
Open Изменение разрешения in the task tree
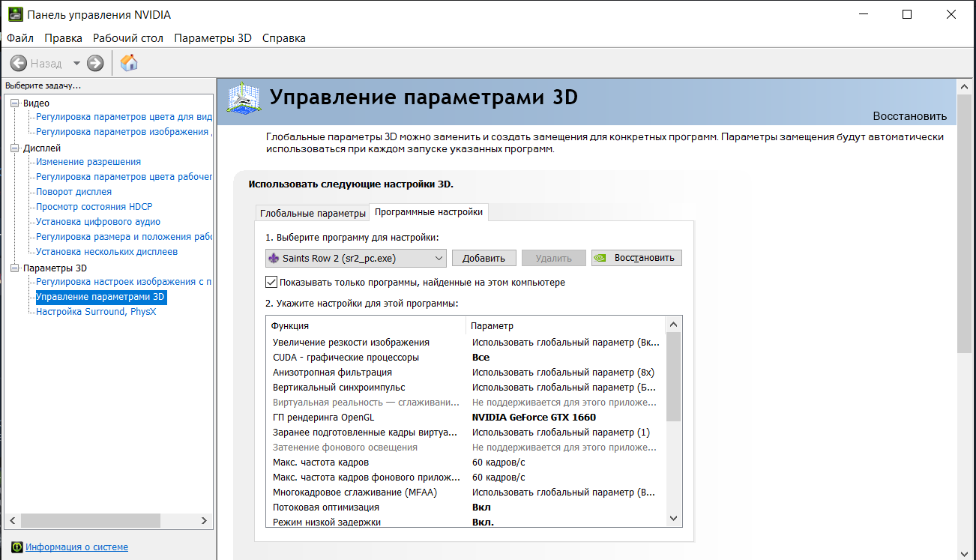(x=88, y=162)
